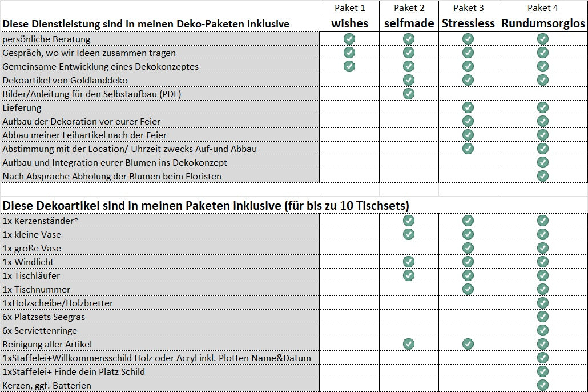This screenshot has height=392, width=588.
Task: Select the Abbau meiner Leihartikel row label
Action: (84, 135)
